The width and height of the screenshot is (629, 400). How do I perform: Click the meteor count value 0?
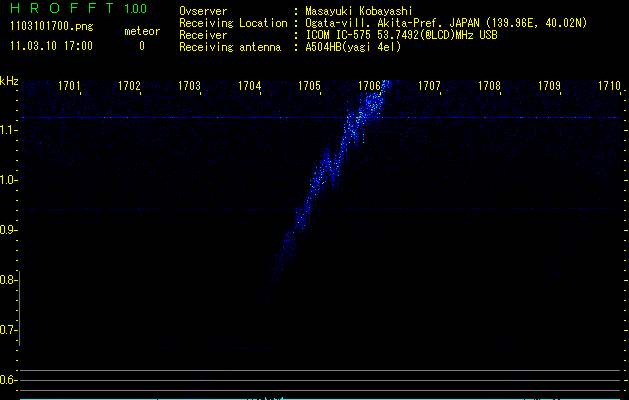click(x=142, y=46)
